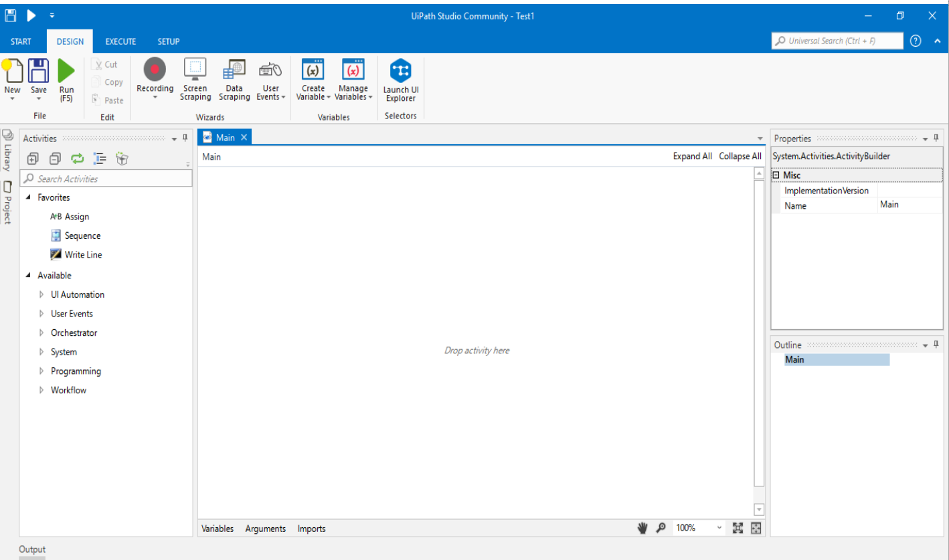
Task: Click the Paste button in Edit group
Action: [107, 100]
